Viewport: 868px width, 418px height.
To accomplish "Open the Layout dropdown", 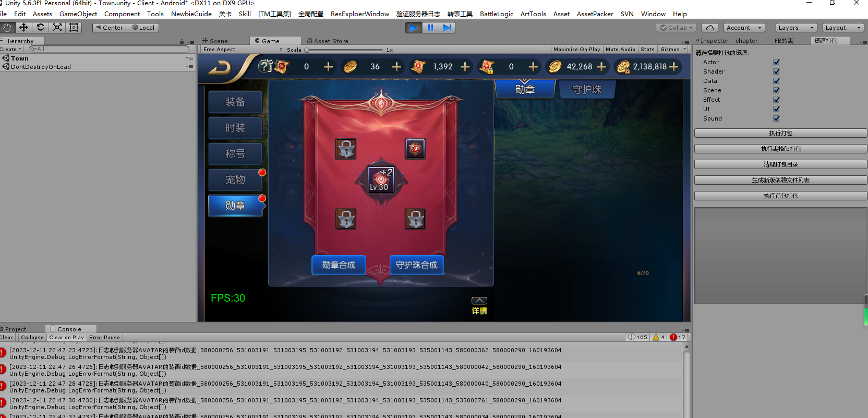I will (x=843, y=28).
